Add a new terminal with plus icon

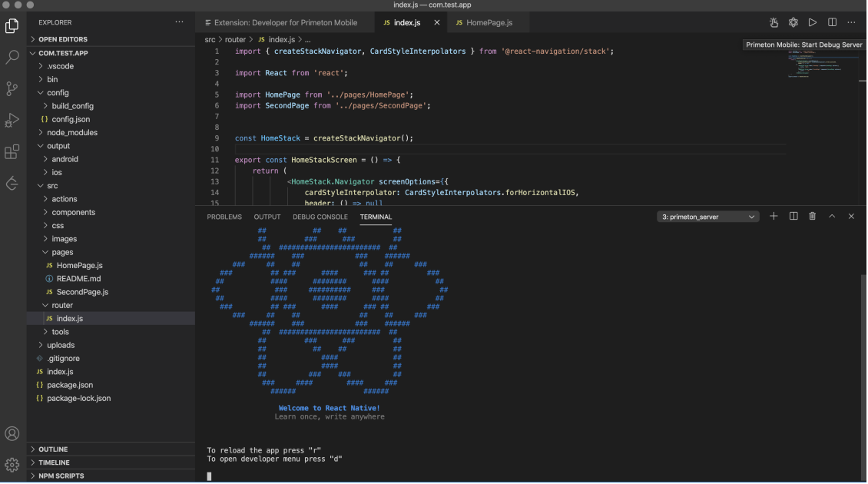[x=774, y=217]
